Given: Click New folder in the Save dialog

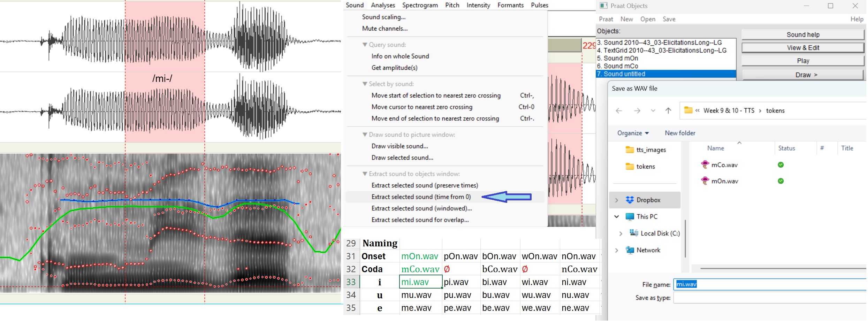Looking at the screenshot, I should pos(680,133).
